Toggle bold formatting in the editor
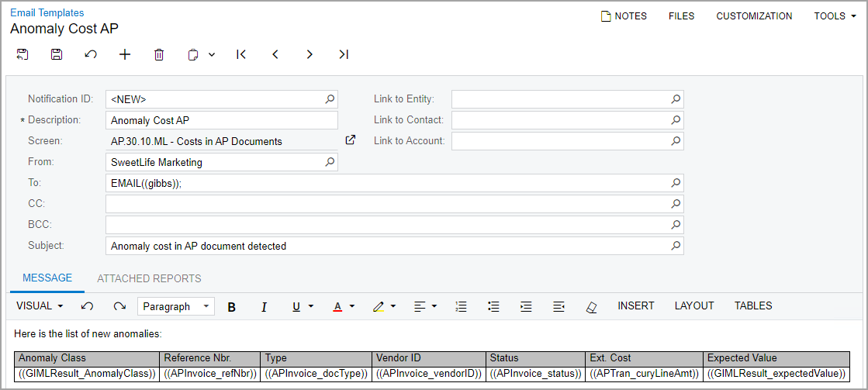 pos(231,306)
